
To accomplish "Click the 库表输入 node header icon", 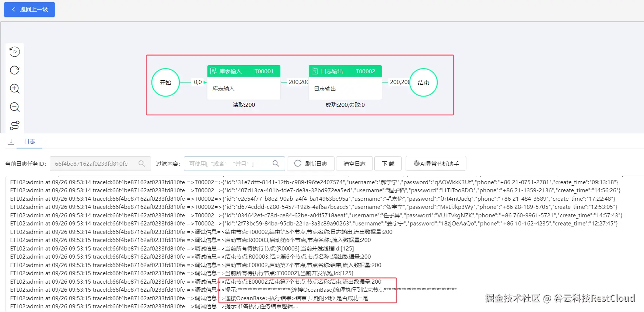I will point(213,71).
